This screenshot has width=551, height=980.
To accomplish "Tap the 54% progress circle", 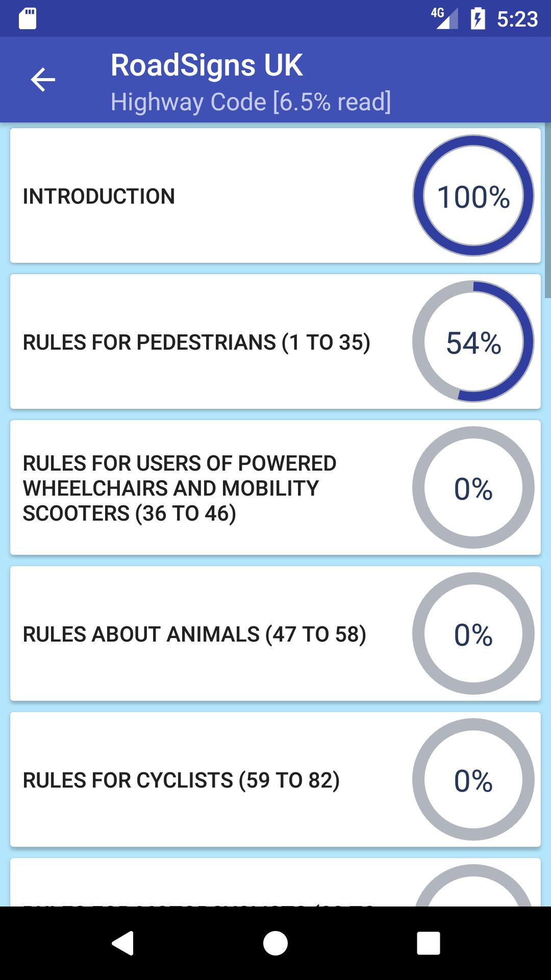I will pos(473,341).
